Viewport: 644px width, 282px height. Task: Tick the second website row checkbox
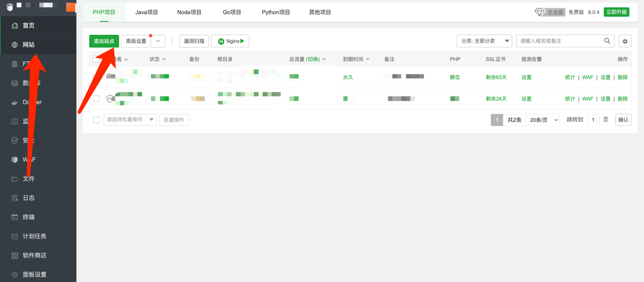[x=96, y=99]
